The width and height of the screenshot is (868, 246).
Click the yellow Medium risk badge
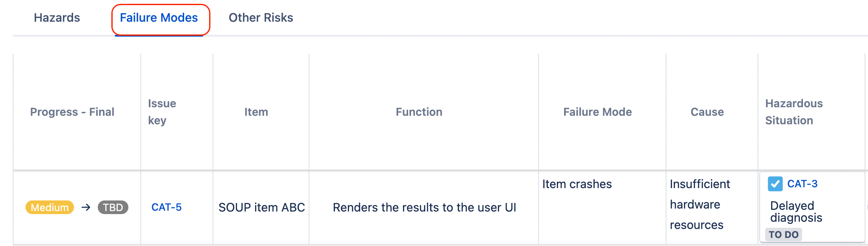[50, 207]
